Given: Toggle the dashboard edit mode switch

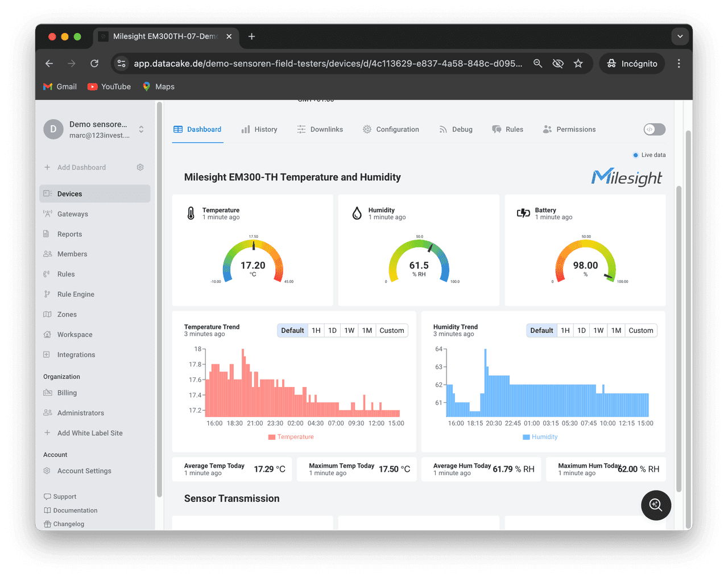Looking at the screenshot, I should tap(654, 129).
